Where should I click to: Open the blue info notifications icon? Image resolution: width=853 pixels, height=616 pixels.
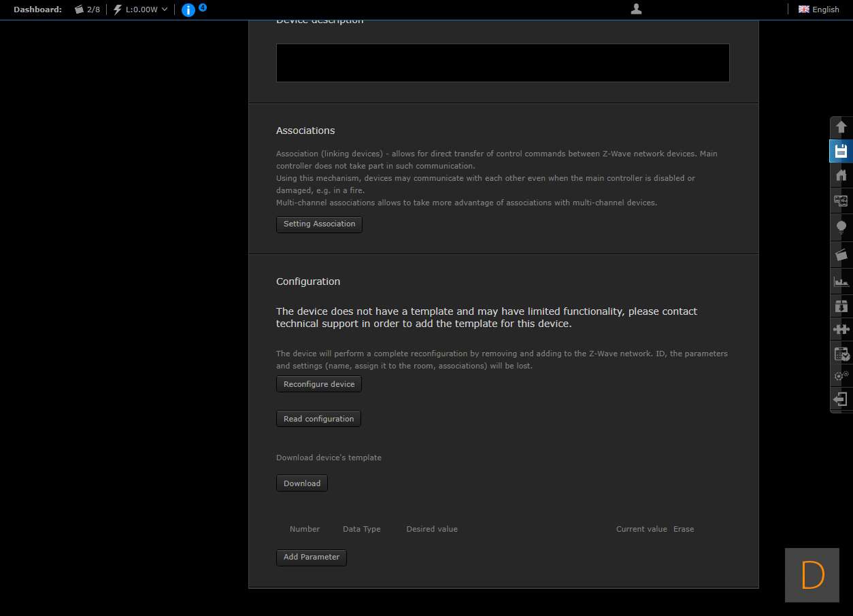coord(188,10)
